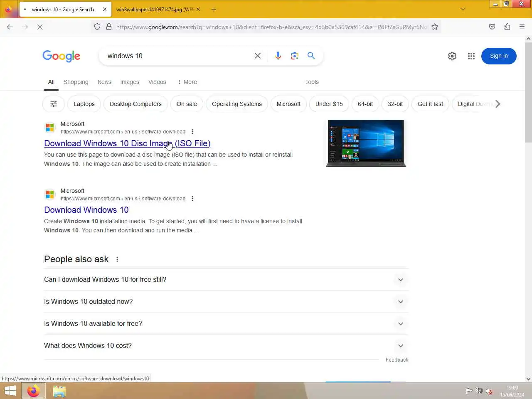The image size is (532, 399).
Task: Open Google quick settings gear
Action: 452,56
